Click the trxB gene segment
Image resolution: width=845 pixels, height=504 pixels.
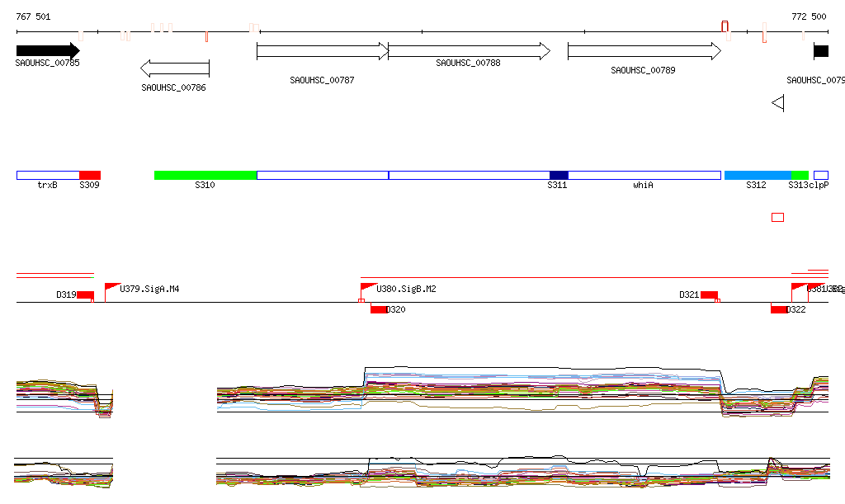(48, 175)
